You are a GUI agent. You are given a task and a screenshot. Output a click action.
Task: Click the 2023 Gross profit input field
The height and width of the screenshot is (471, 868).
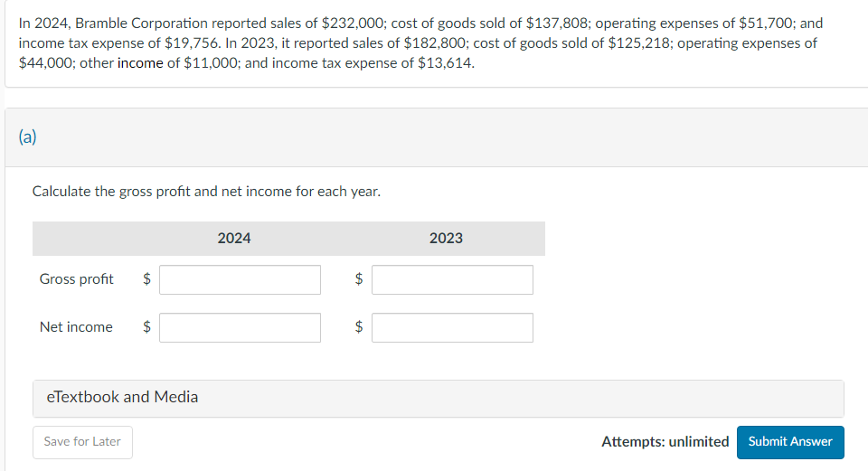coord(452,279)
